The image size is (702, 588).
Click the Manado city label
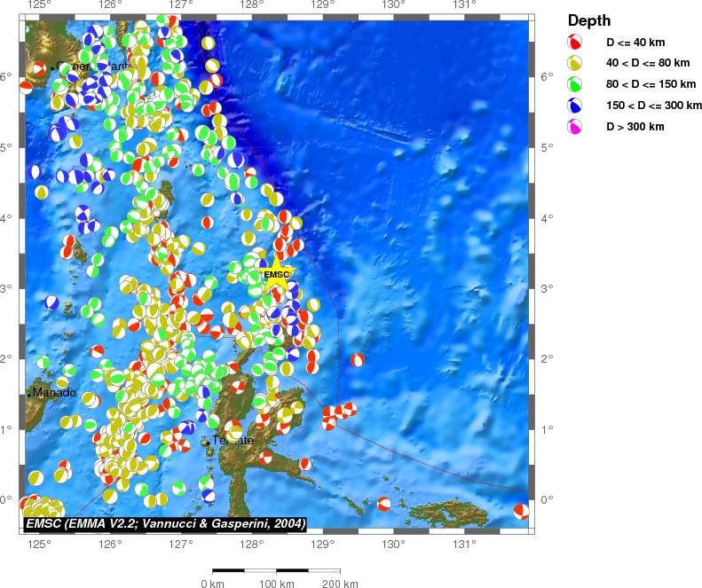point(54,393)
